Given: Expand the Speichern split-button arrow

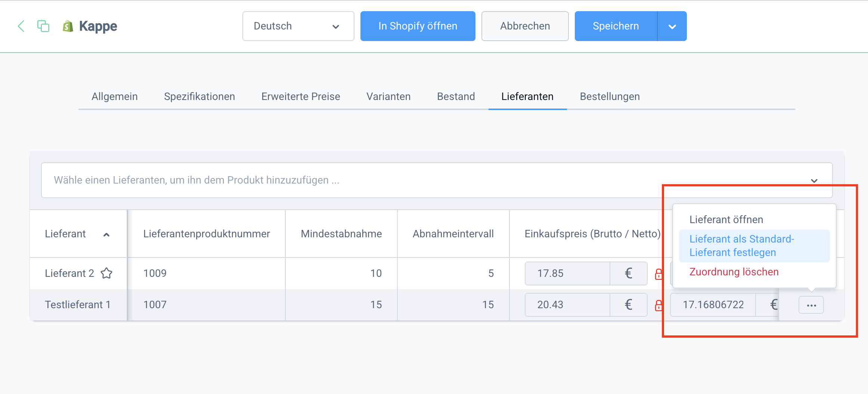Looking at the screenshot, I should pos(672,26).
